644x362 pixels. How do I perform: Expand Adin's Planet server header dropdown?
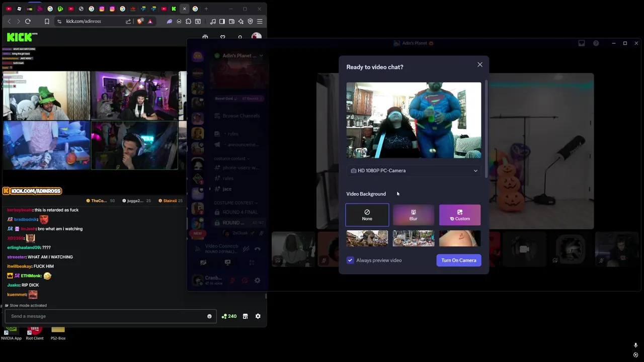tap(238, 56)
